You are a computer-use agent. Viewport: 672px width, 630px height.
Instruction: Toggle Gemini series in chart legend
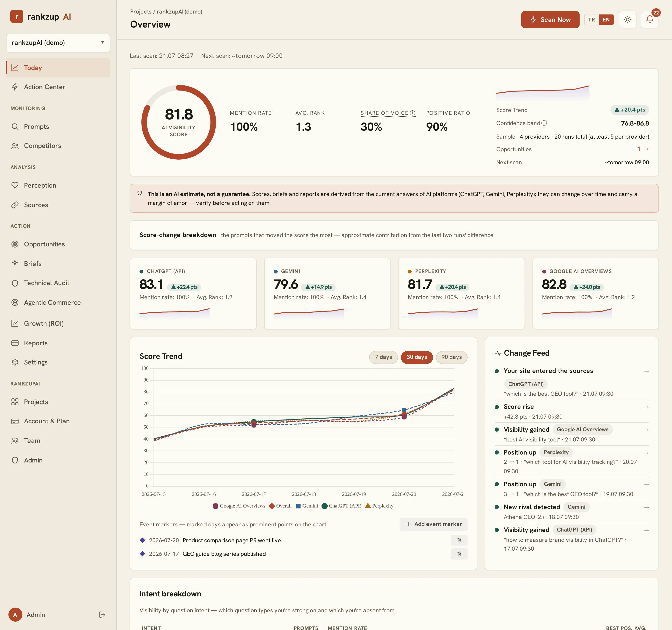coord(307,506)
